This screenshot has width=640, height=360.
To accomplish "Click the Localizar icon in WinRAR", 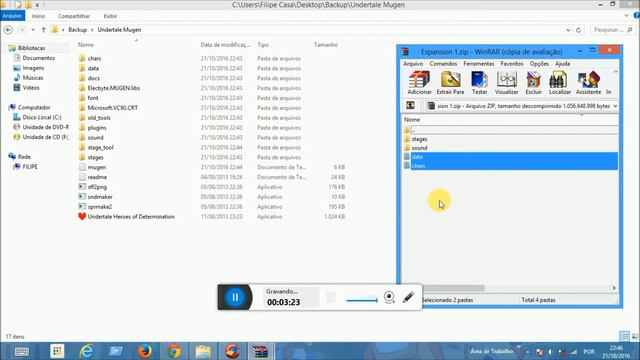I will click(x=560, y=83).
